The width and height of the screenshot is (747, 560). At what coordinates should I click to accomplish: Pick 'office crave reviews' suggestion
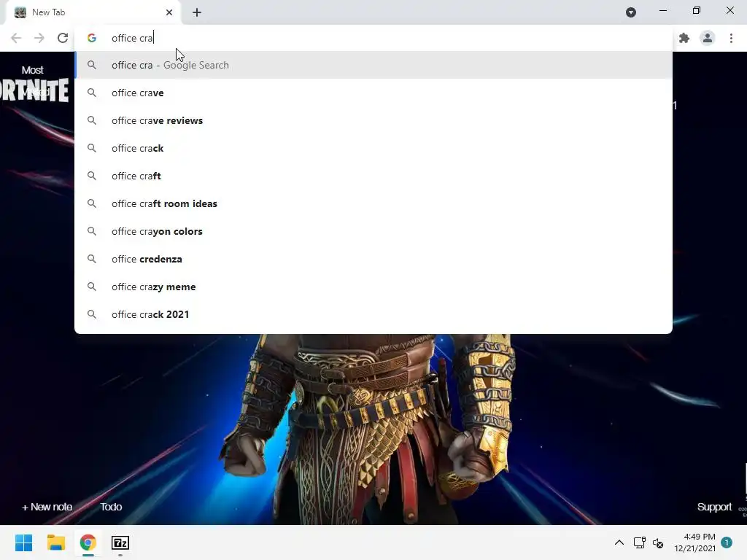pyautogui.click(x=373, y=120)
